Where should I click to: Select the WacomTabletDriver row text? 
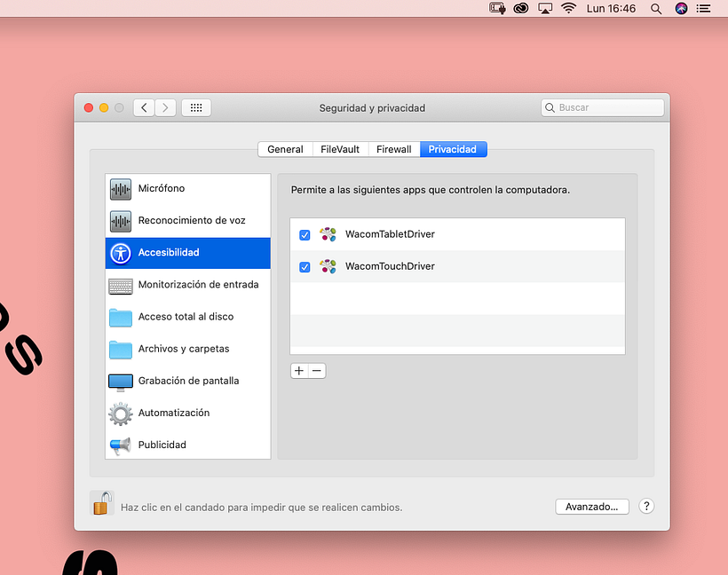[390, 234]
